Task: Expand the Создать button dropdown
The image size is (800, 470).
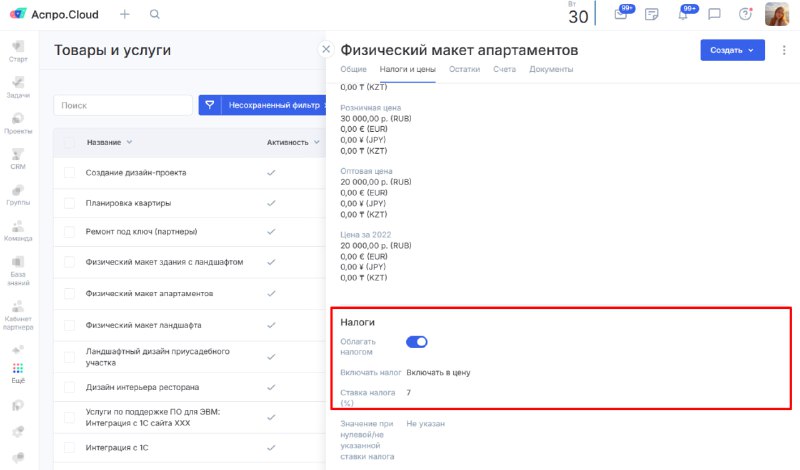Action: tap(751, 50)
